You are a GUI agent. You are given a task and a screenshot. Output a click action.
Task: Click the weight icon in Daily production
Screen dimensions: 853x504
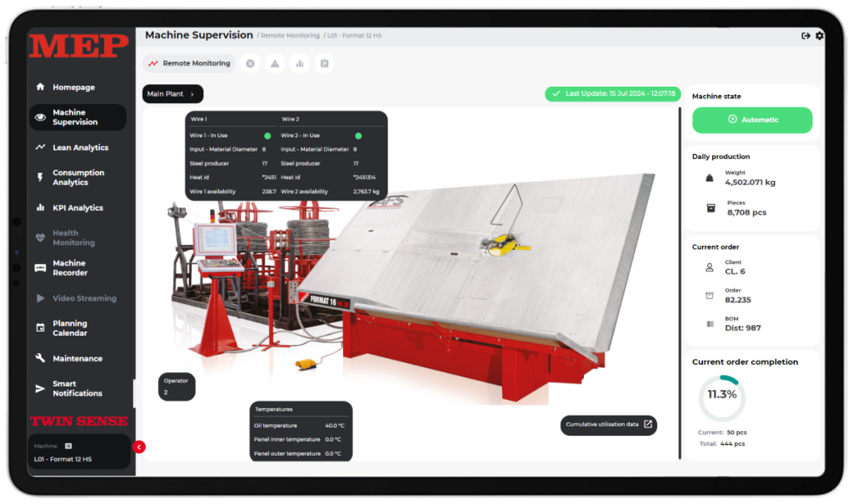[x=710, y=178]
